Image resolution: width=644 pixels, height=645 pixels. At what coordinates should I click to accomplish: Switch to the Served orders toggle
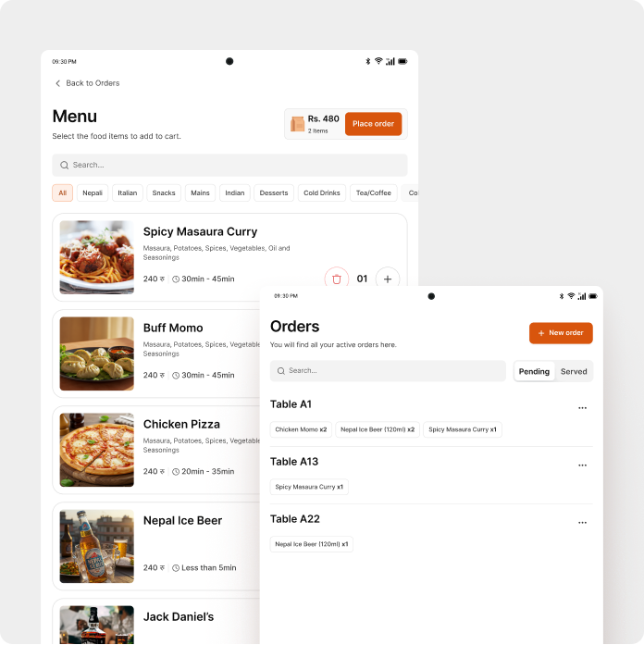point(574,371)
